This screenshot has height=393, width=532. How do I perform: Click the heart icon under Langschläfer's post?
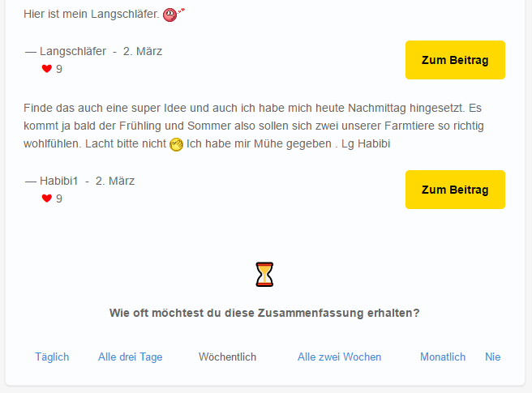tap(46, 69)
